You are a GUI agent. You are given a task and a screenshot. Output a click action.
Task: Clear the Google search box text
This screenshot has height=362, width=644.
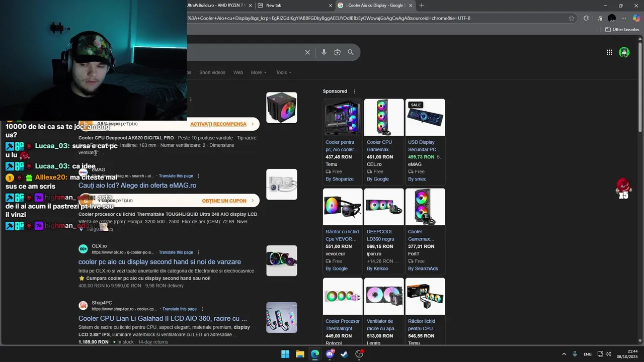click(307, 52)
